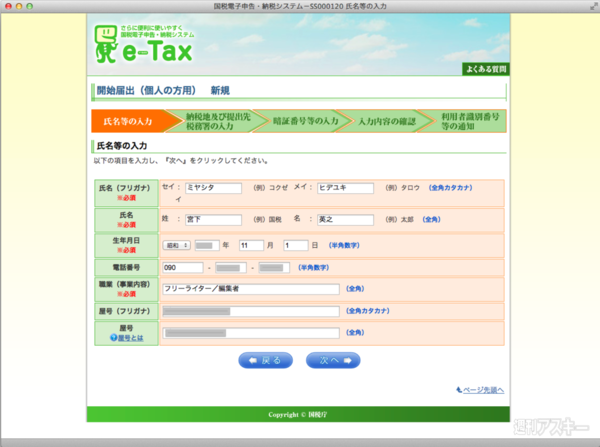Select the 利用者識別番号等の通知 step tab
Screen dimensions: 600x447
click(x=469, y=121)
